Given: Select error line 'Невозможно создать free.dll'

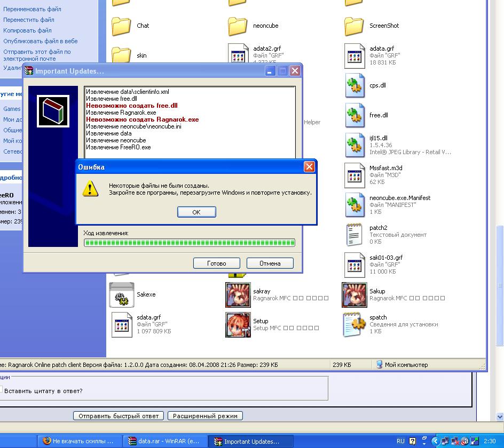Looking at the screenshot, I should (132, 106).
